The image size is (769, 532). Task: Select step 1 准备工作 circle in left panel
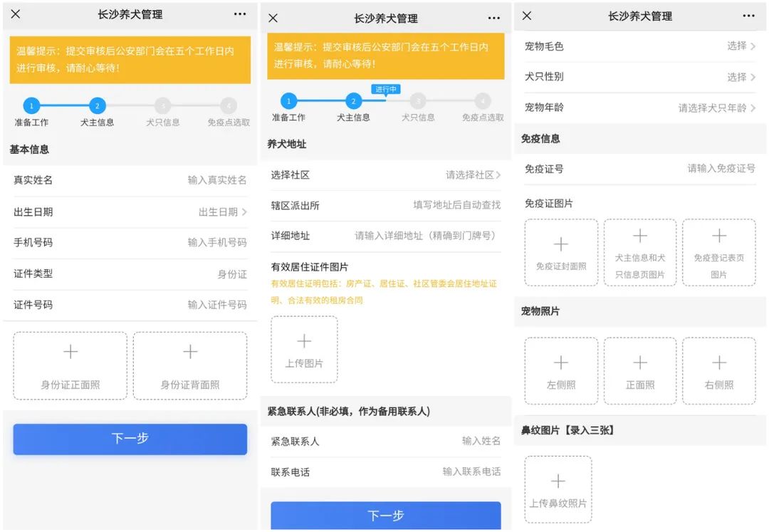tap(31, 105)
